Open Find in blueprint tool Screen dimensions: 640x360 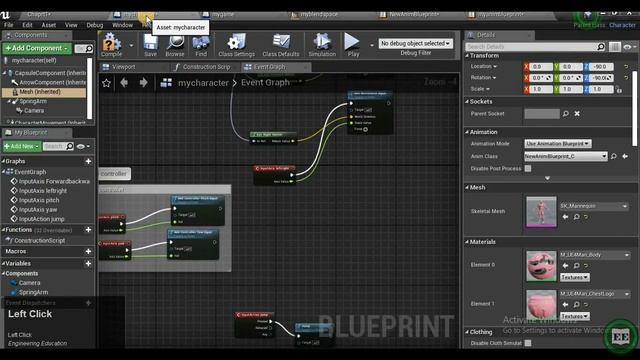tap(200, 44)
